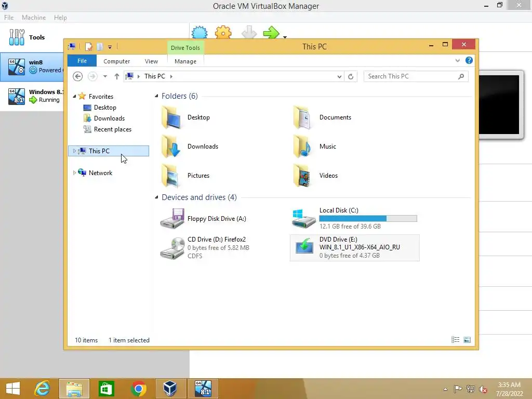Expand the Network tree node arrow
The image size is (532, 399).
coord(74,172)
